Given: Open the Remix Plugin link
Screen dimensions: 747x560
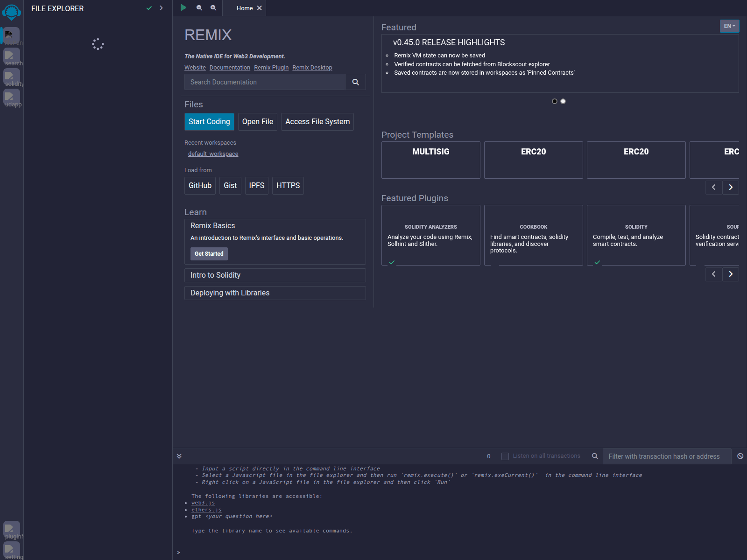Looking at the screenshot, I should (x=271, y=68).
